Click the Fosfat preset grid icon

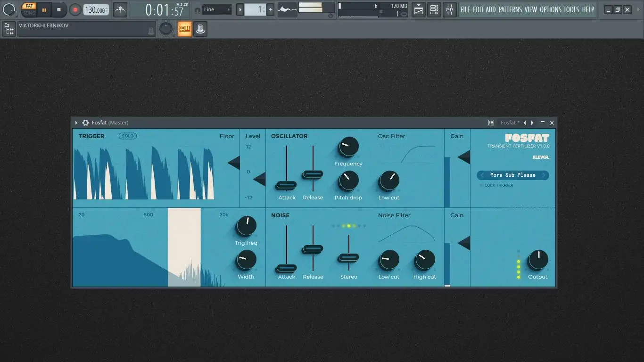pos(491,123)
